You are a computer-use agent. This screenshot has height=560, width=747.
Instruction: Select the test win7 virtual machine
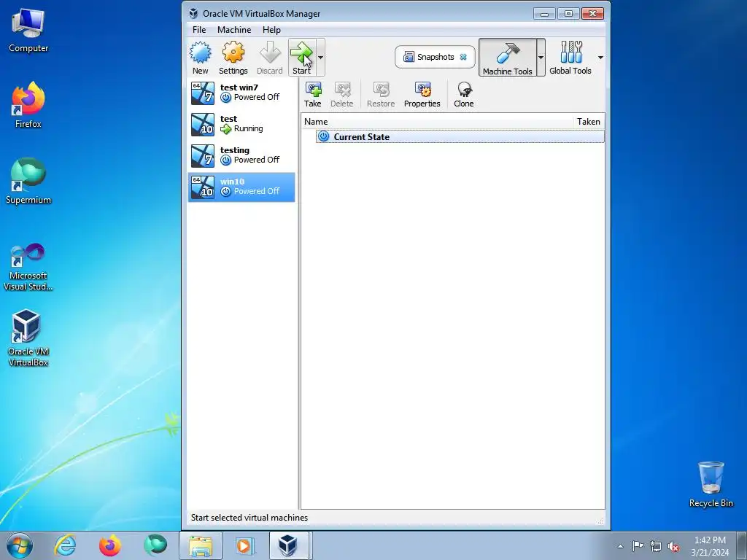pos(241,93)
